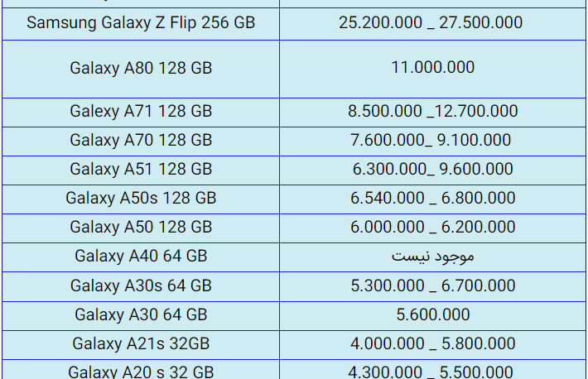Select the 8.500.000 _12.700.000 price range
Image resolution: width=588 pixels, height=379 pixels.
[x=433, y=112]
